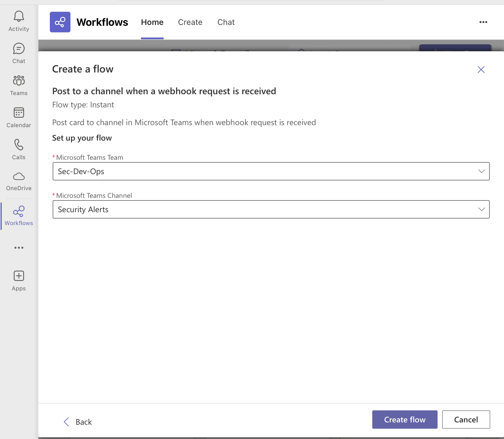Open Calls from the sidebar
This screenshot has height=439, width=504.
pyautogui.click(x=19, y=149)
